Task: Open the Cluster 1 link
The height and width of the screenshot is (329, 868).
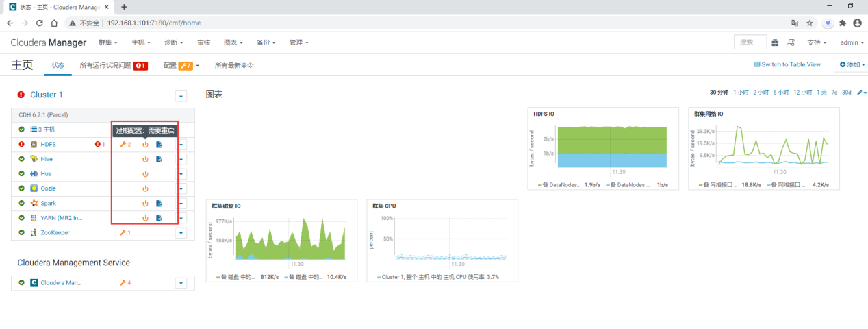Action: [47, 95]
